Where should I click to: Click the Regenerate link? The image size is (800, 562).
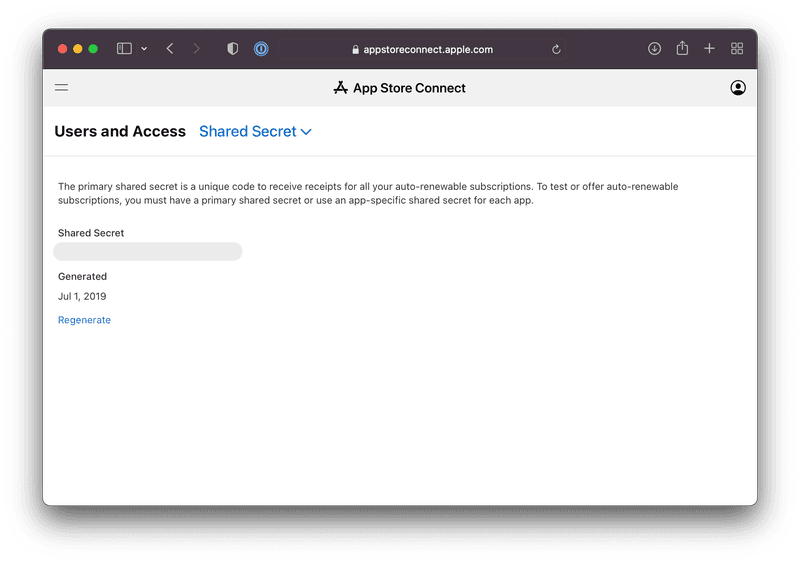coord(84,320)
